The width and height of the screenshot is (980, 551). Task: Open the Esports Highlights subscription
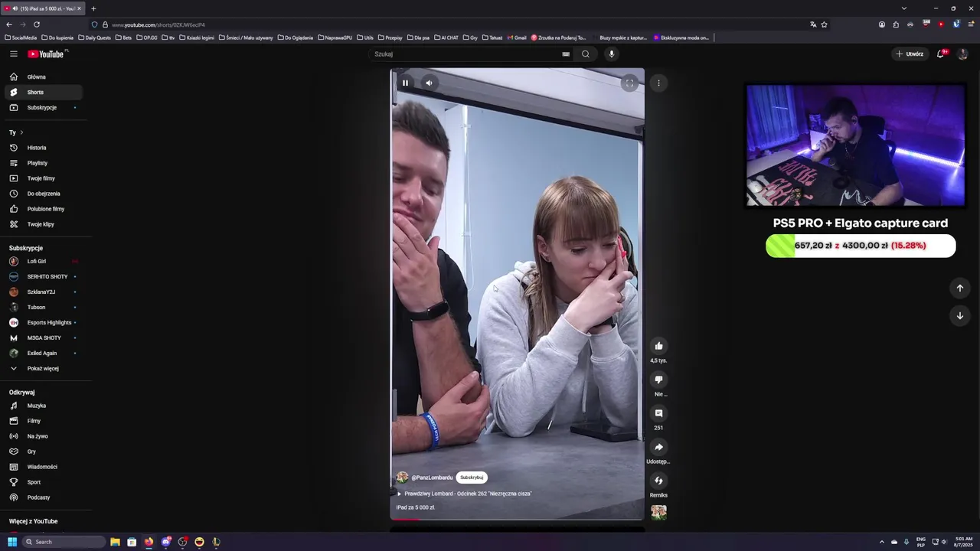(43, 322)
